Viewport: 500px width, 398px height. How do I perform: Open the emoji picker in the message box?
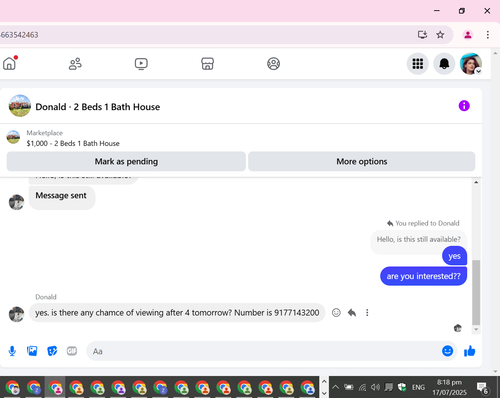[447, 351]
